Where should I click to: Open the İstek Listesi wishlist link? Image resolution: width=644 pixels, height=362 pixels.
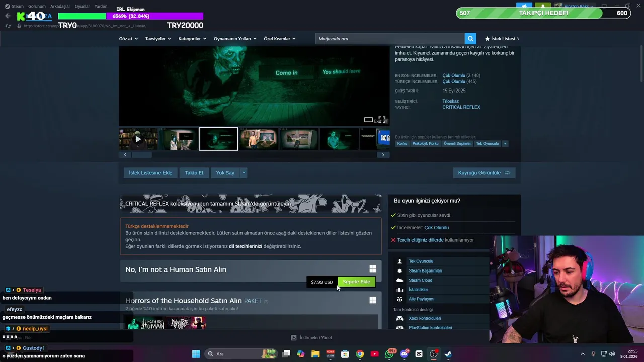coord(502,39)
